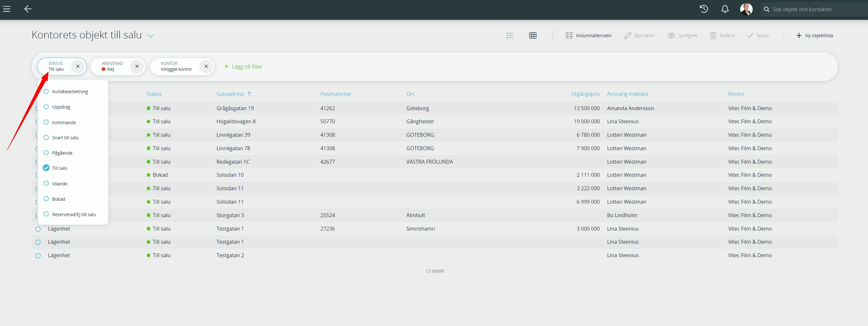This screenshot has height=326, width=868.
Task: Open the history clock icon
Action: (x=704, y=9)
